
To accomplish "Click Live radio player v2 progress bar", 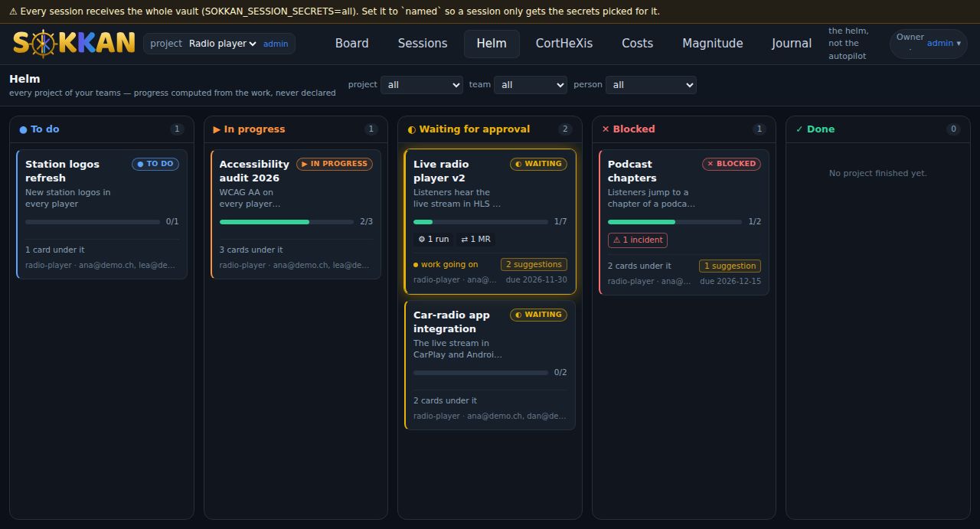I will (x=481, y=222).
